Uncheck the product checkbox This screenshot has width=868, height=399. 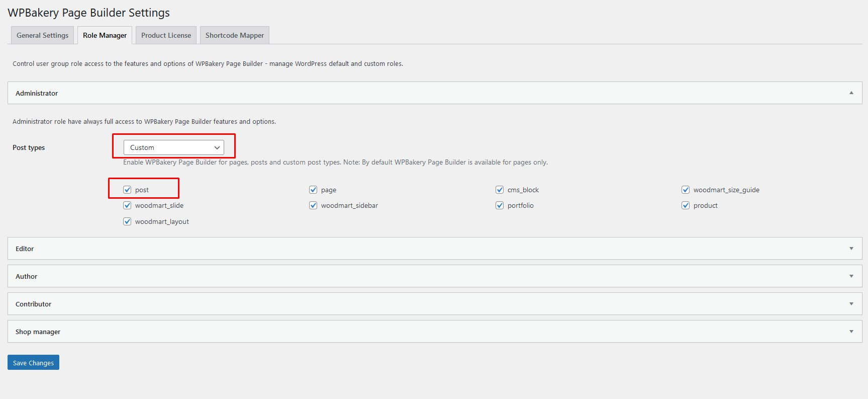[686, 205]
